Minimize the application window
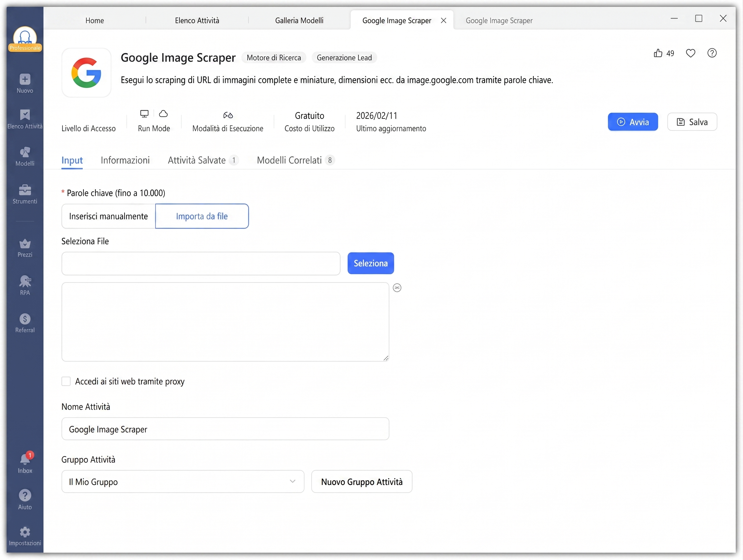Viewport: 743px width, 560px height. click(x=674, y=18)
